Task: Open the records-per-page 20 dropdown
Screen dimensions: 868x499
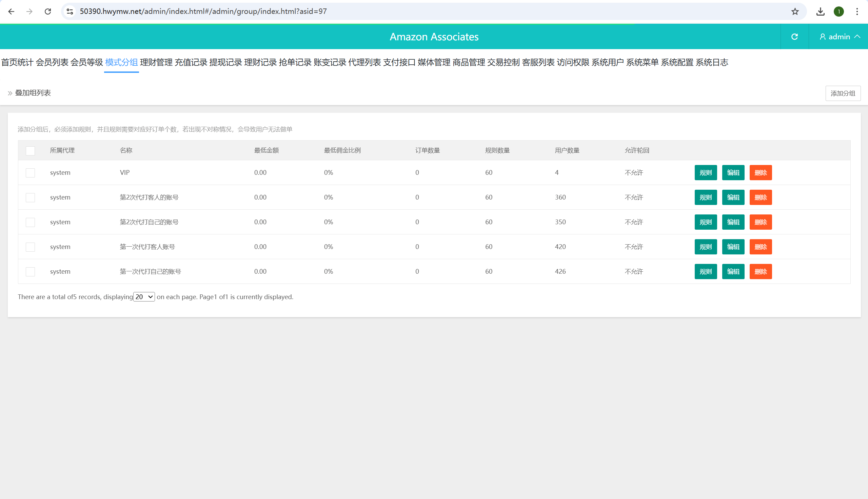Action: pos(144,297)
